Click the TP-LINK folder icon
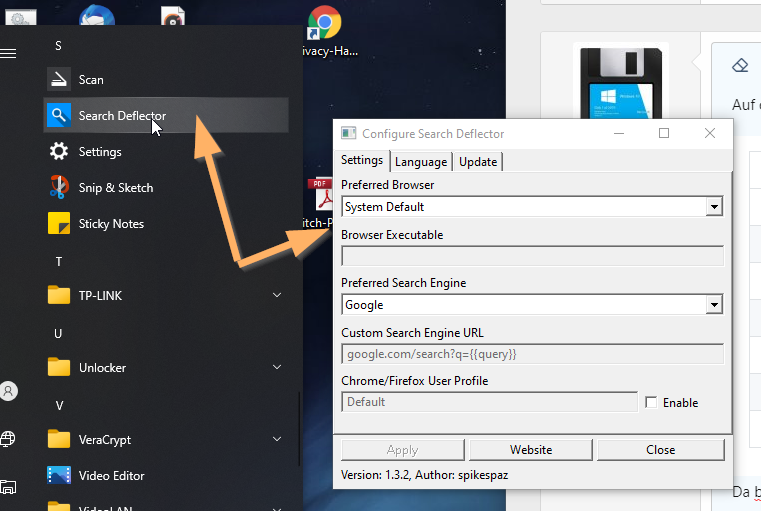This screenshot has width=761, height=511. tap(59, 295)
